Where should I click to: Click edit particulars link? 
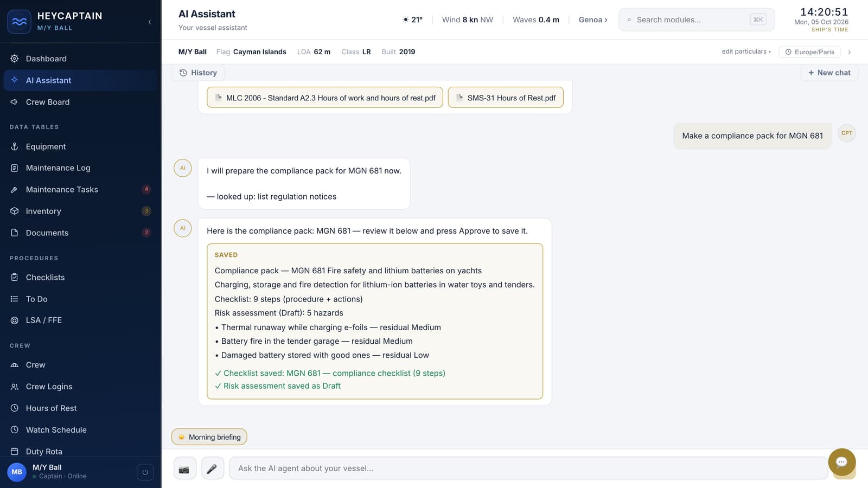746,52
